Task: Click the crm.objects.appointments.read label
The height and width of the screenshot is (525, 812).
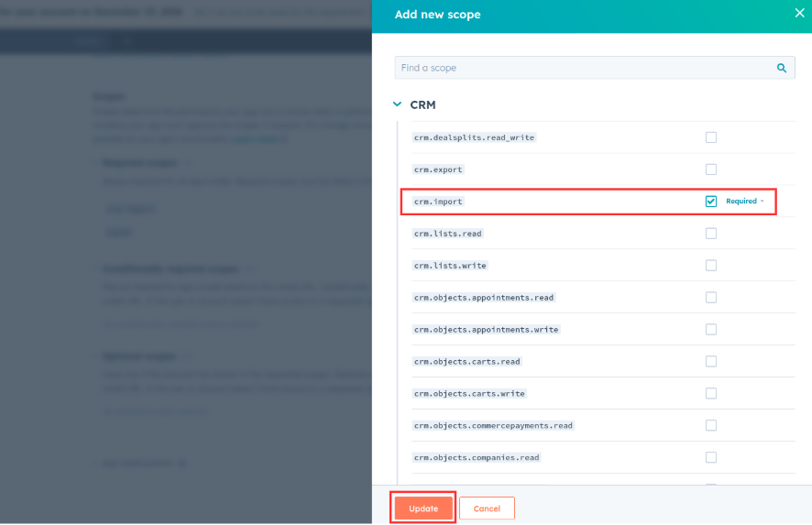Action: click(x=484, y=298)
